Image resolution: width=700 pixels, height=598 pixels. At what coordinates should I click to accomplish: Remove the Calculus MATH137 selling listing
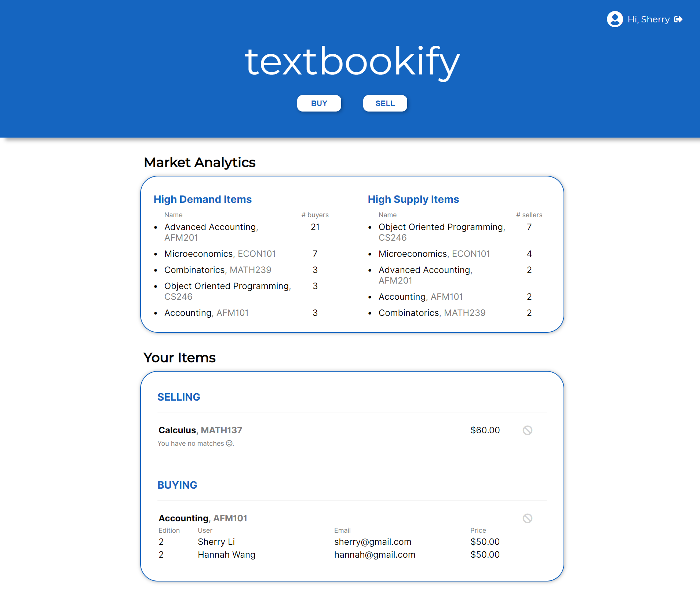tap(528, 430)
